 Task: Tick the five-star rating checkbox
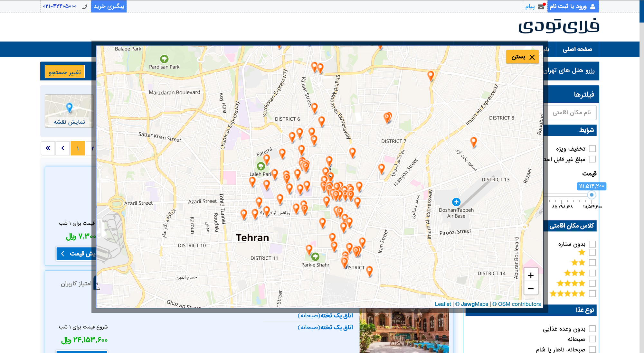click(592, 293)
